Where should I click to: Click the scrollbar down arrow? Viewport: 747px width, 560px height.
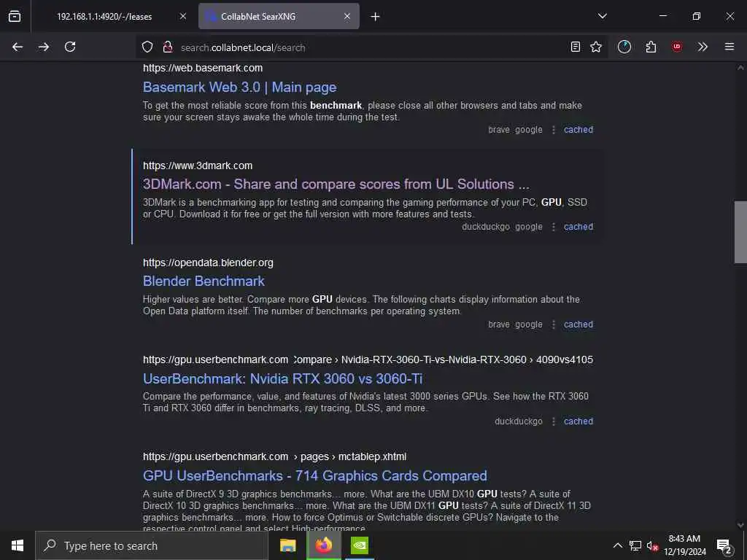[x=740, y=525]
